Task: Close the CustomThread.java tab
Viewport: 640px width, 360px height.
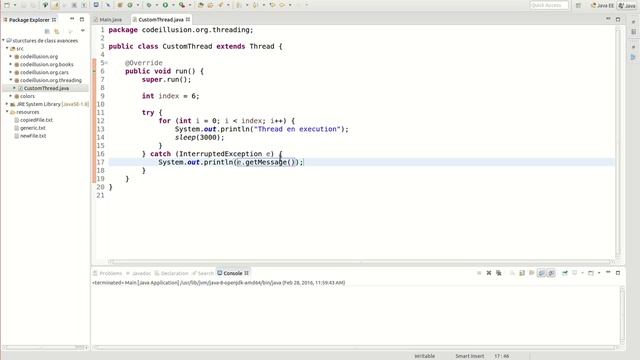Action: tap(188, 20)
